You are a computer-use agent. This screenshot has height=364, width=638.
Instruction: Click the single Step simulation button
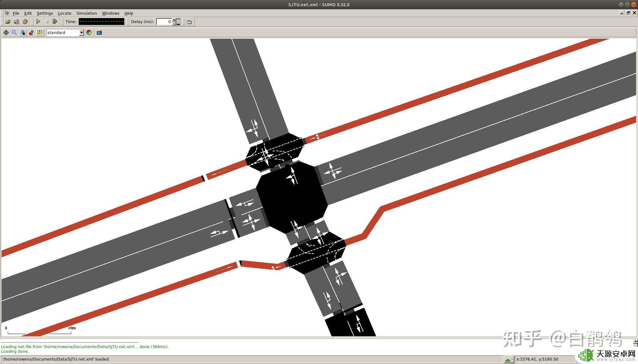(x=55, y=22)
